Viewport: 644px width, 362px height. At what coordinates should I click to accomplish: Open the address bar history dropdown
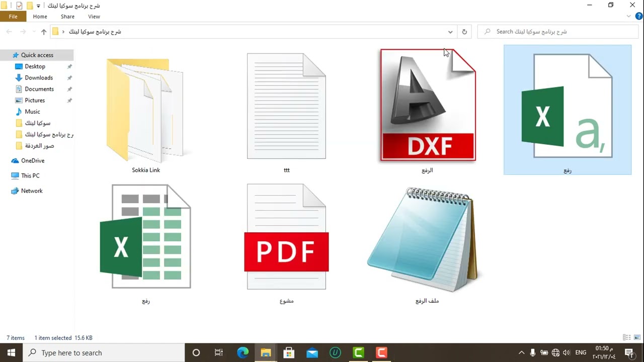click(x=450, y=32)
